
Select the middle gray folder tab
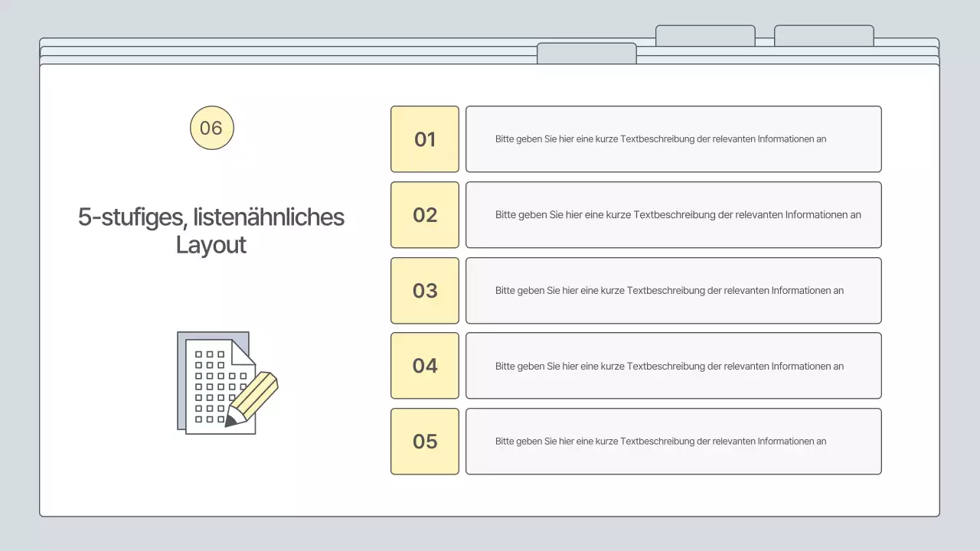tap(705, 35)
